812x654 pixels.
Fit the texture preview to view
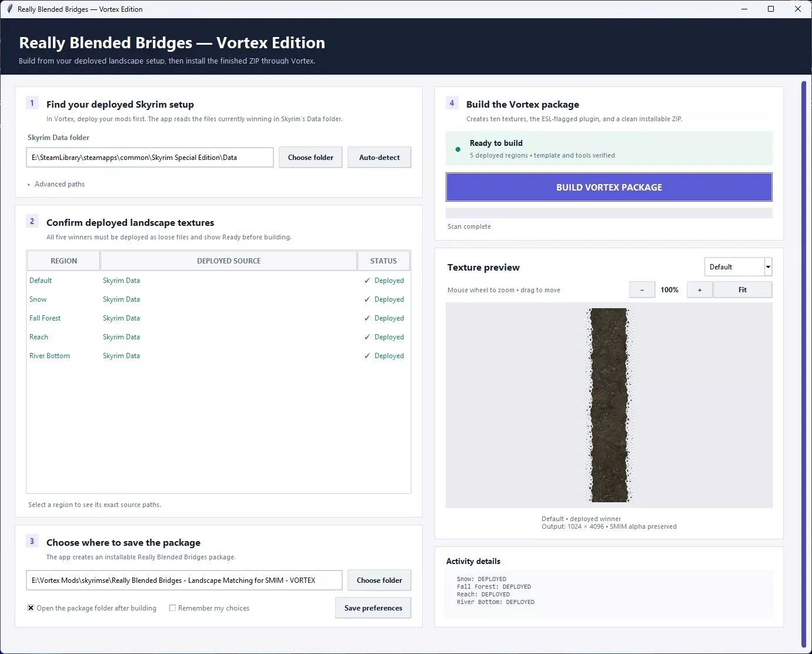[743, 290]
